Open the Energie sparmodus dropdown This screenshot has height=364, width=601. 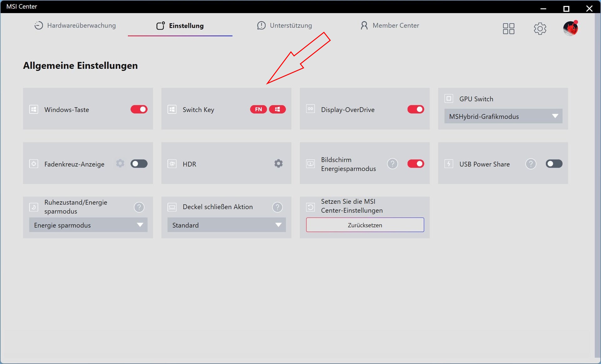[x=88, y=225]
